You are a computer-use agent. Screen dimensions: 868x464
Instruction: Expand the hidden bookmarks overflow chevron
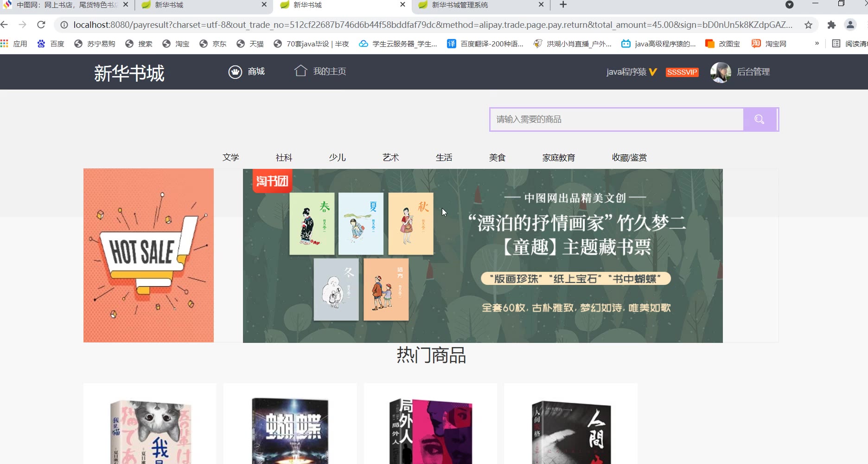[x=817, y=43]
